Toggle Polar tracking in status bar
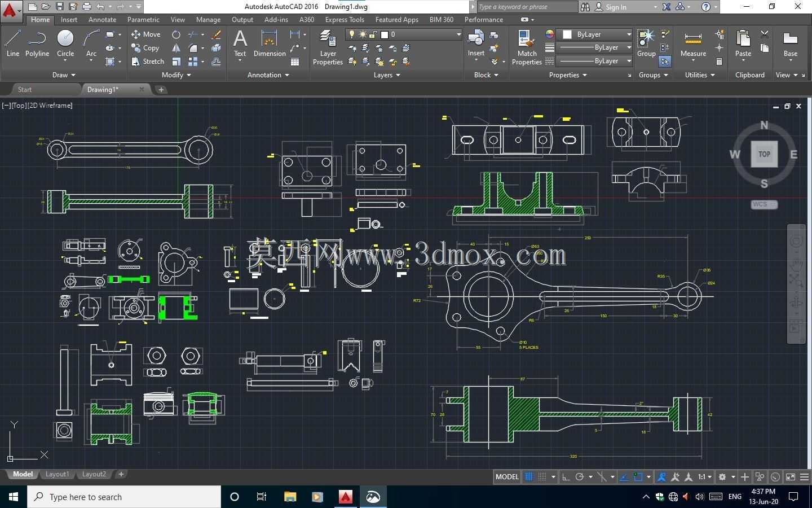 (x=580, y=477)
